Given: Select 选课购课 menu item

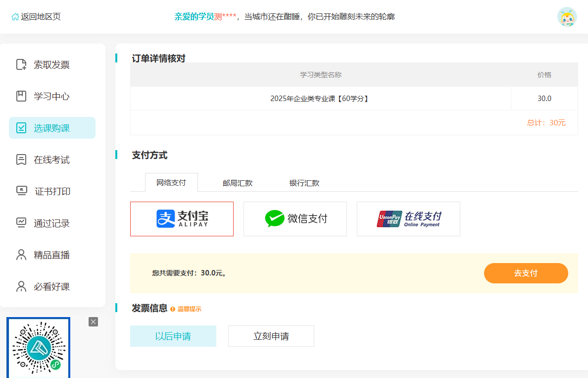Looking at the screenshot, I should tap(52, 128).
